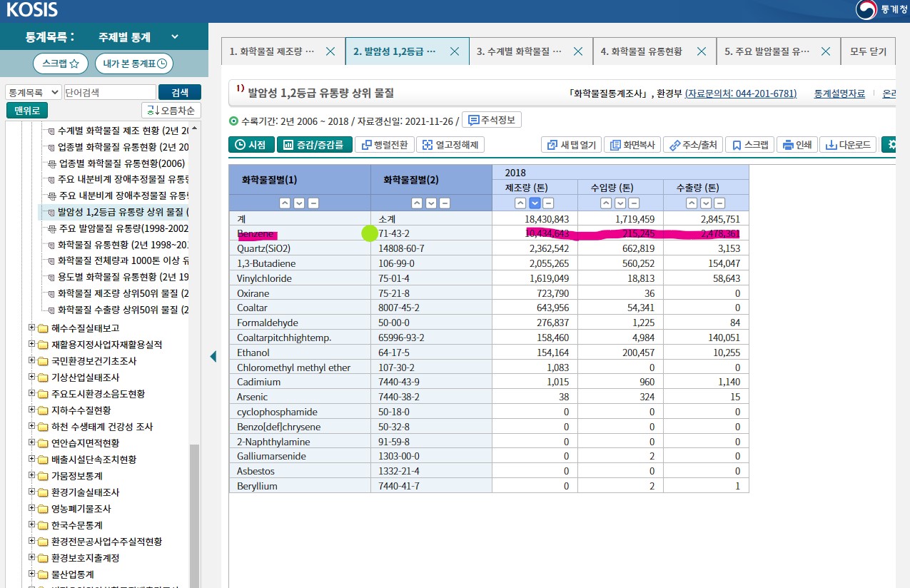The height and width of the screenshot is (588, 910).
Task: Click the 화면복사 button
Action: [632, 145]
